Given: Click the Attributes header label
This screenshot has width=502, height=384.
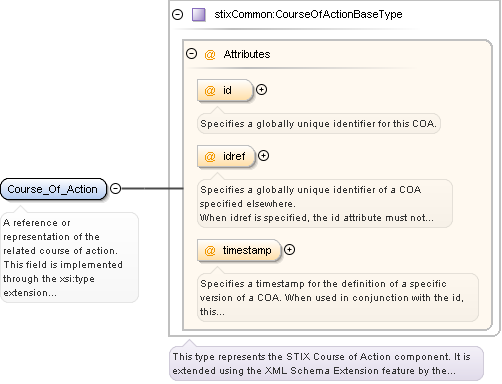Looking at the screenshot, I should tap(247, 54).
